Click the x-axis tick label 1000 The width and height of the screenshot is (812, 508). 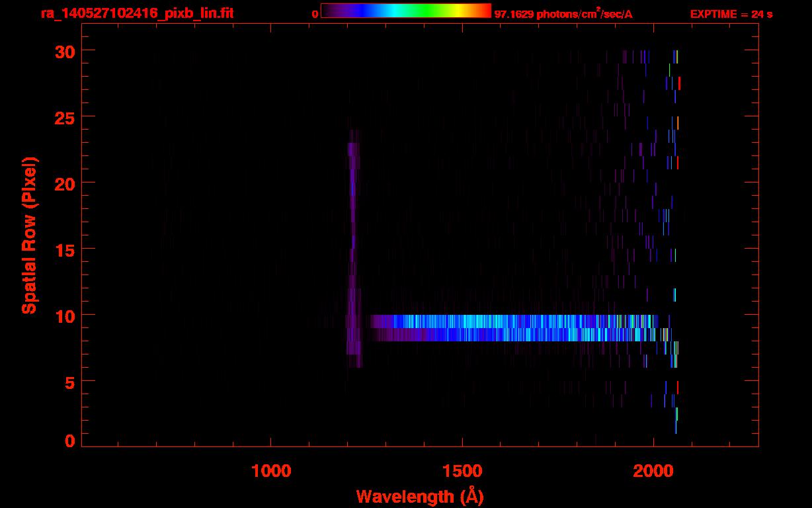click(x=271, y=471)
